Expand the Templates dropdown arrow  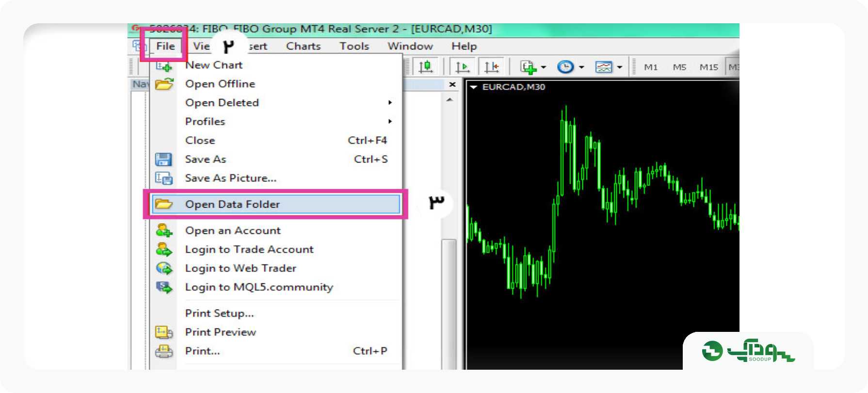pos(620,67)
